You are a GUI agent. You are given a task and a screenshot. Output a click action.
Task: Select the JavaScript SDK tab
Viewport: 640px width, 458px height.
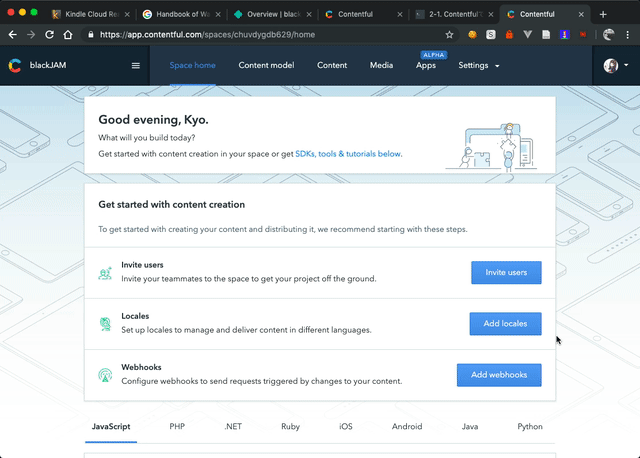click(111, 427)
